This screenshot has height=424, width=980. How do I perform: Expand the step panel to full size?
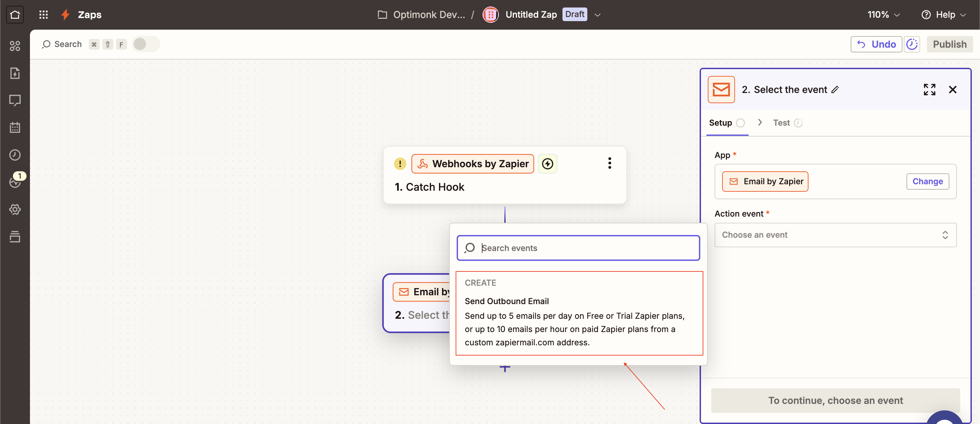[929, 90]
